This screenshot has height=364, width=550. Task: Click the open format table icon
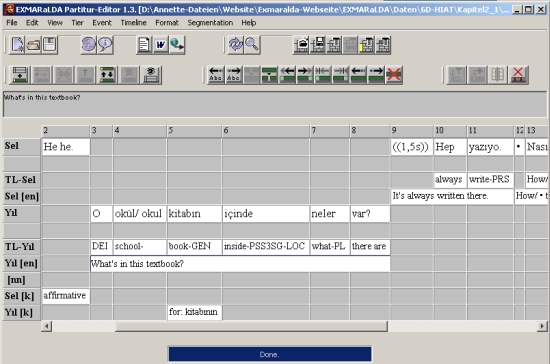301,45
